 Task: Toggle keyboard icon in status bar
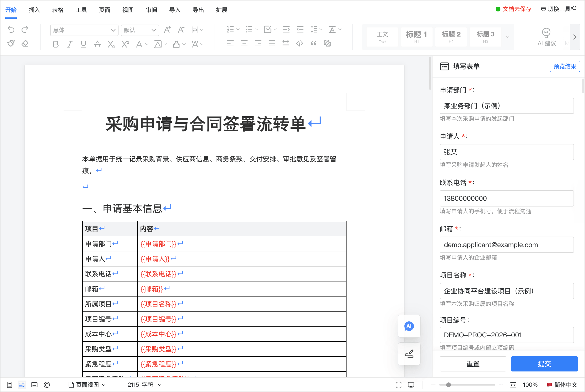click(x=34, y=385)
